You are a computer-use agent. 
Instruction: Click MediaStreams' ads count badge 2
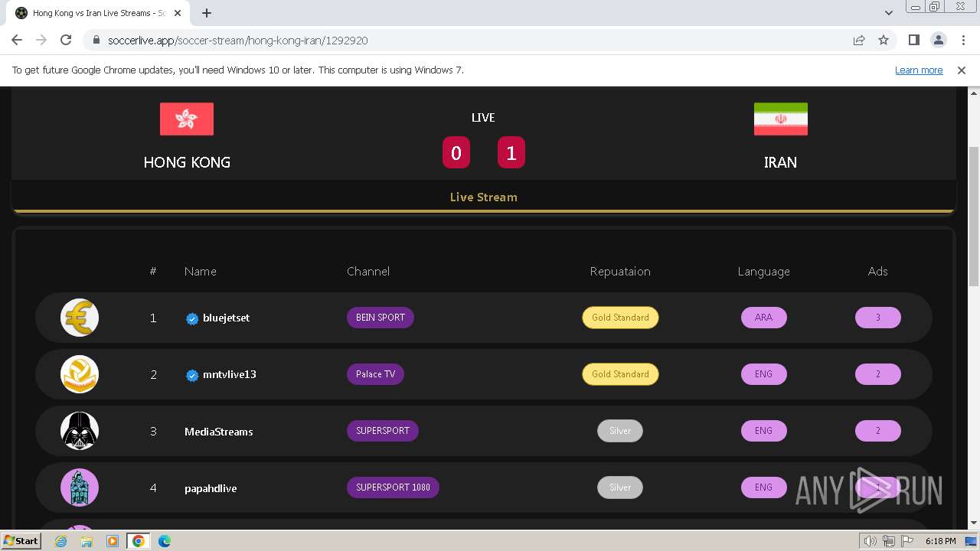click(878, 431)
